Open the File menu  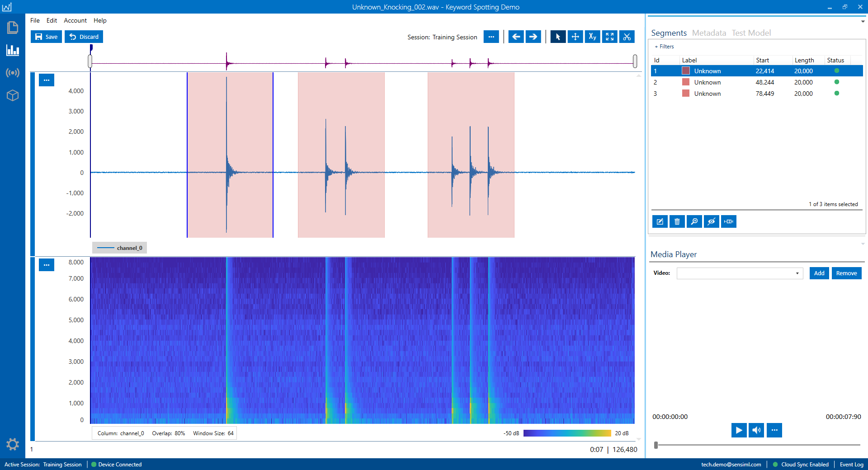[x=35, y=20]
